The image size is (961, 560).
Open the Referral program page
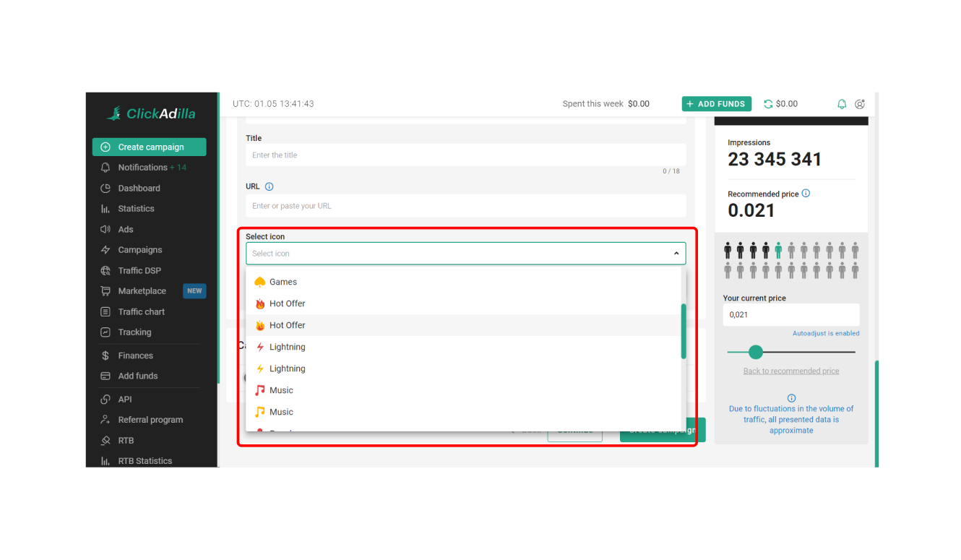[150, 420]
